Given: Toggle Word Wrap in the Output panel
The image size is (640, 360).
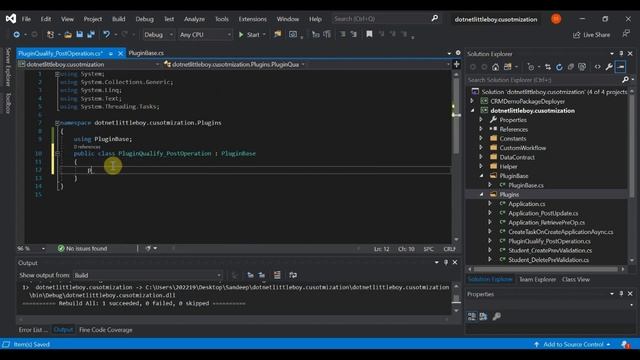Looking at the screenshot, I should pos(293,275).
